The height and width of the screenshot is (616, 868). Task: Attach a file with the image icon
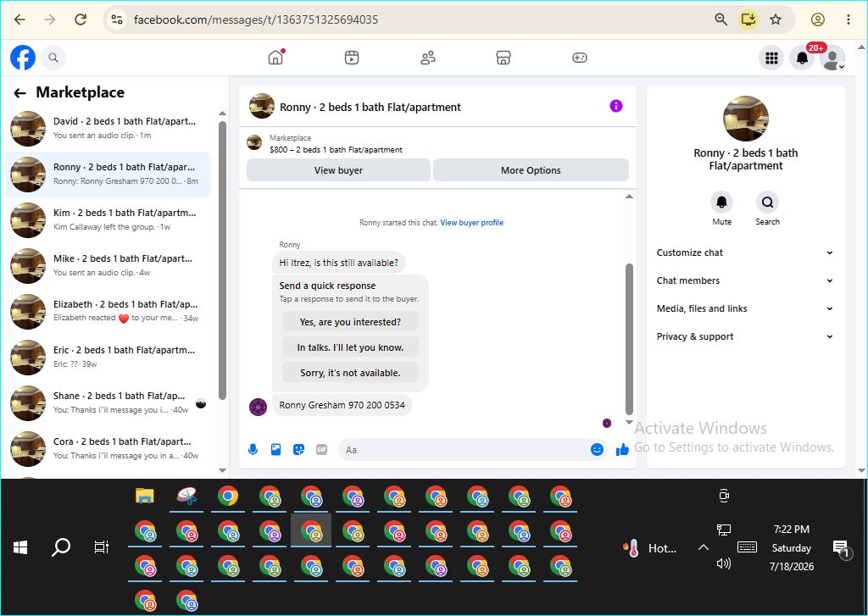tap(275, 449)
